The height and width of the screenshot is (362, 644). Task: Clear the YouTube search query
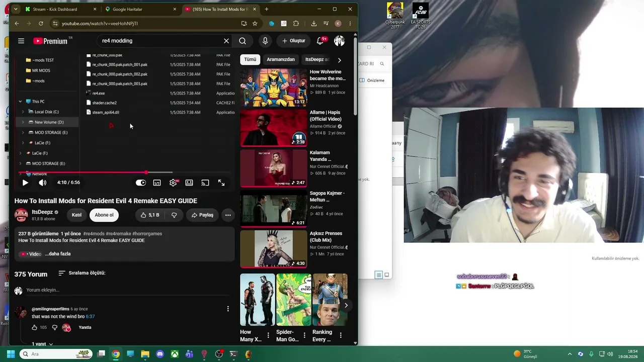point(226,41)
